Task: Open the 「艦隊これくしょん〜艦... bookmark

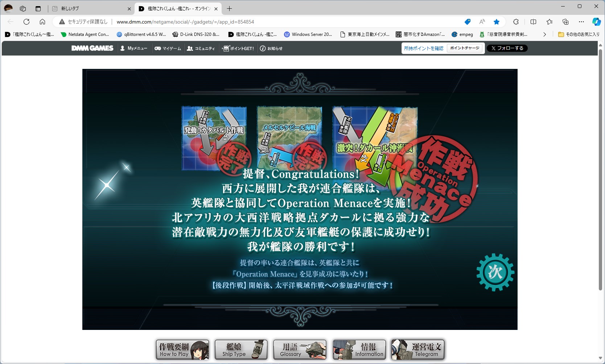Action: [x=30, y=34]
